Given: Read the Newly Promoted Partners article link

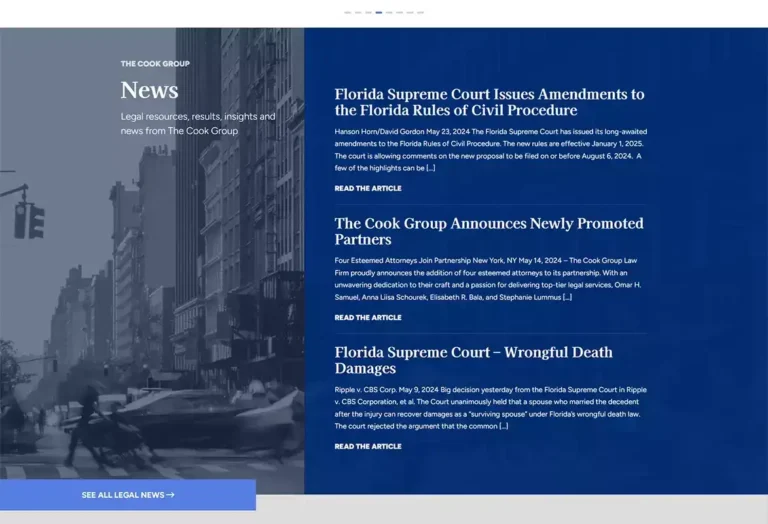Looking at the screenshot, I should coord(368,318).
